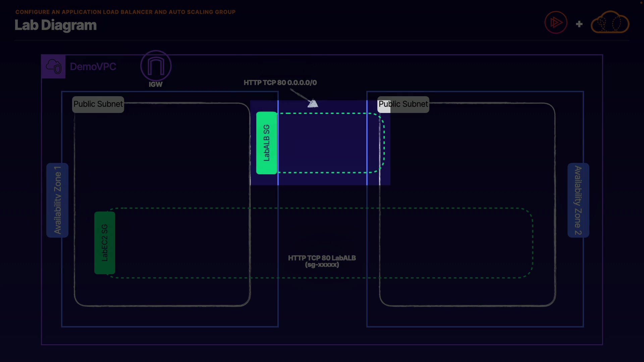Image resolution: width=644 pixels, height=362 pixels.
Task: Click inside the highlighted LabALB dashed region
Action: [325, 143]
